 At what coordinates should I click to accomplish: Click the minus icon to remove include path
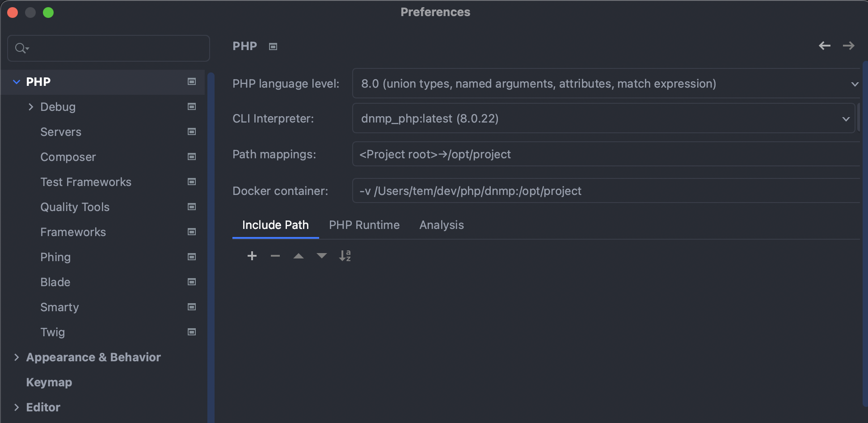click(275, 256)
